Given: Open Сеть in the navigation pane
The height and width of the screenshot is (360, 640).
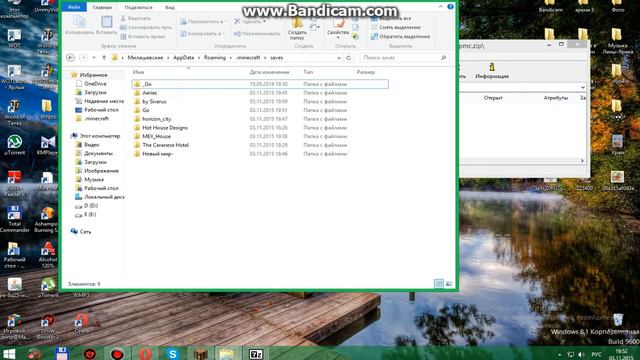Looking at the screenshot, I should click(x=85, y=231).
